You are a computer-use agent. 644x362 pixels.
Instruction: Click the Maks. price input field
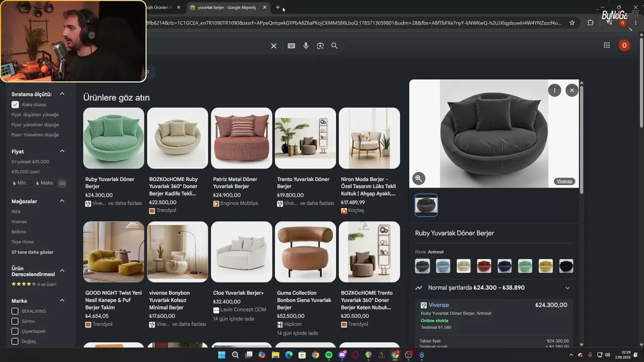tap(45, 184)
